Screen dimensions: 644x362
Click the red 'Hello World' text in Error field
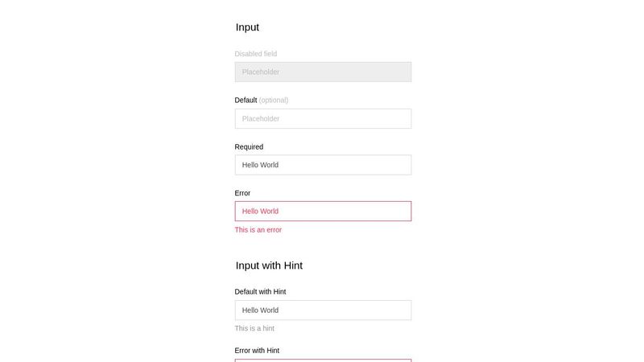(x=260, y=212)
